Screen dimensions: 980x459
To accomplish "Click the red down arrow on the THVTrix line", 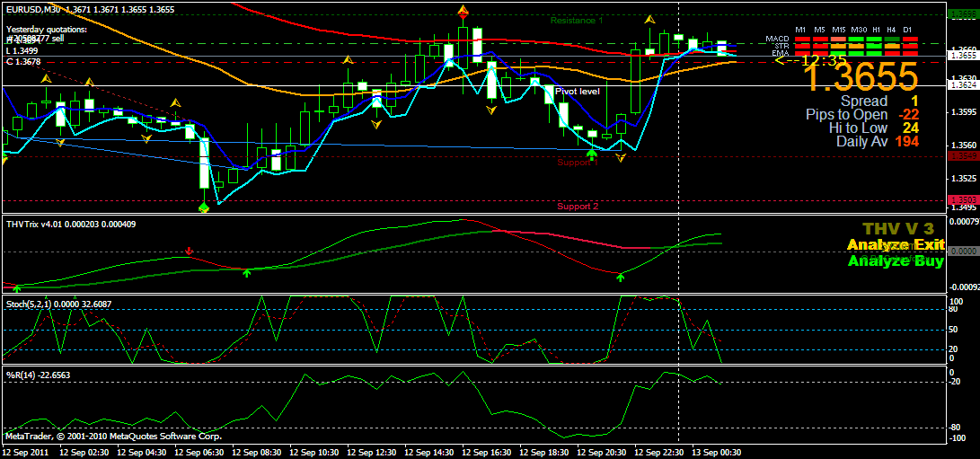I will coord(190,251).
